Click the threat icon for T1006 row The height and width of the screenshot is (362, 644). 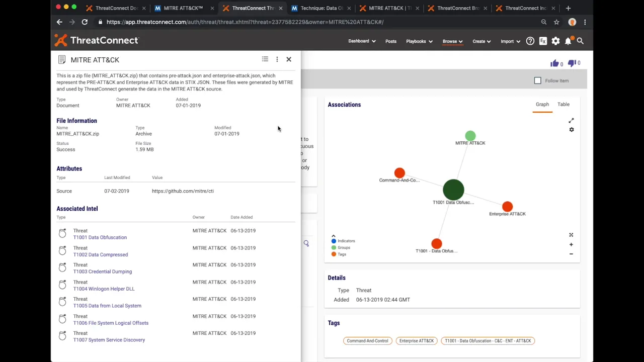pyautogui.click(x=62, y=319)
